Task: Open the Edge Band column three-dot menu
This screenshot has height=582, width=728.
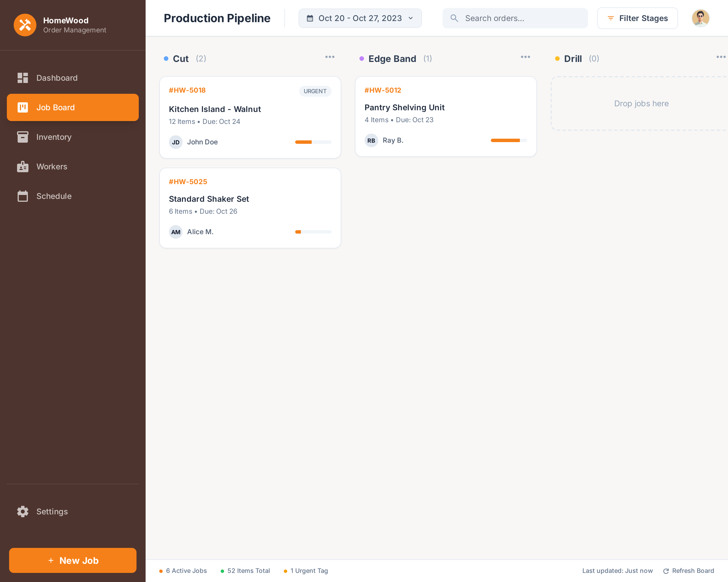Action: pos(525,57)
